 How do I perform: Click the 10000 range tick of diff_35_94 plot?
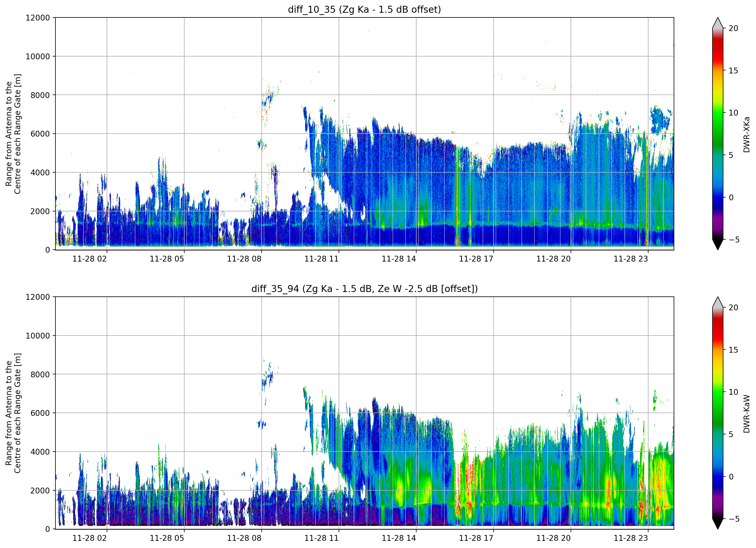tap(38, 336)
